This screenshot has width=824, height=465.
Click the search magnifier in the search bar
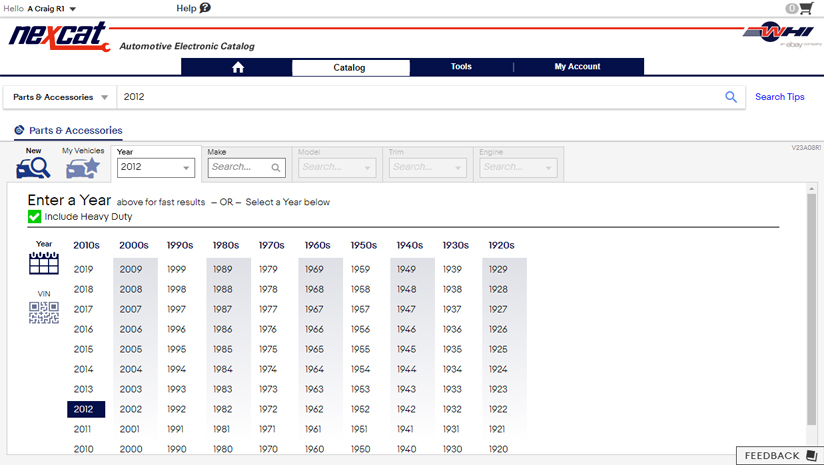coord(730,97)
